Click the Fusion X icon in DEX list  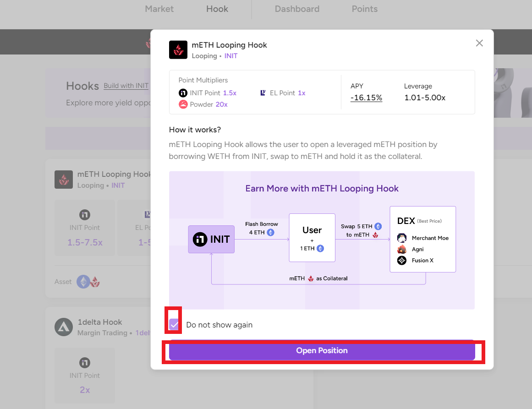point(402,261)
